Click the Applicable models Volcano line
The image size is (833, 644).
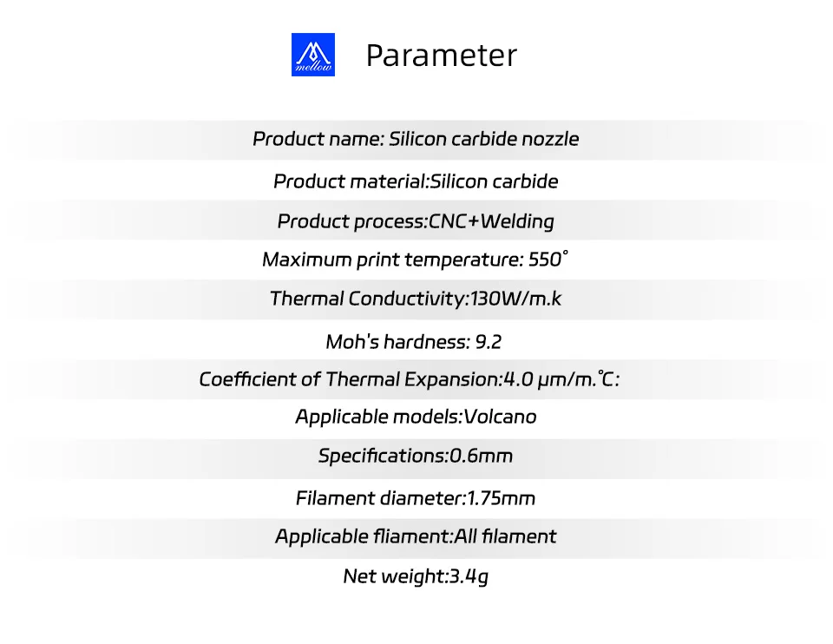click(x=416, y=417)
